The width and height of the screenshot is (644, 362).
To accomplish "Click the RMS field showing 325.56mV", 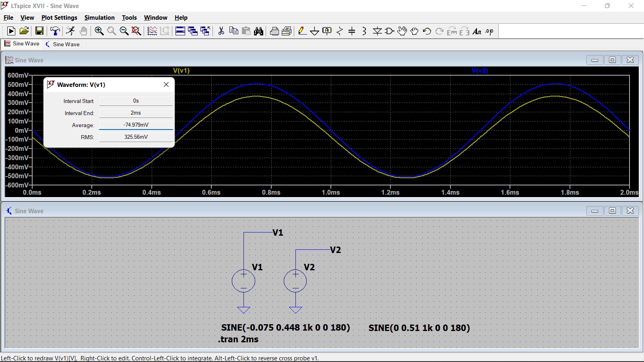I will click(136, 137).
